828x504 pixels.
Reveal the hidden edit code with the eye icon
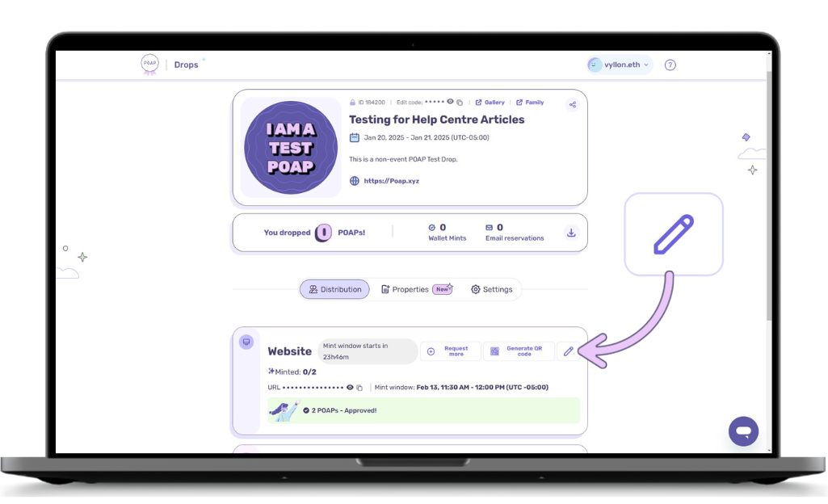pos(450,103)
